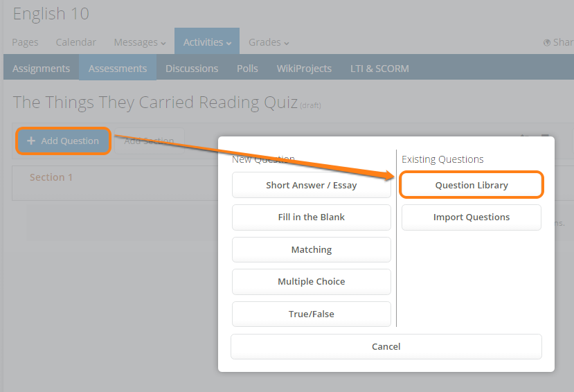This screenshot has width=574, height=392.
Task: Switch to LTI & SCORM tab
Action: 381,69
